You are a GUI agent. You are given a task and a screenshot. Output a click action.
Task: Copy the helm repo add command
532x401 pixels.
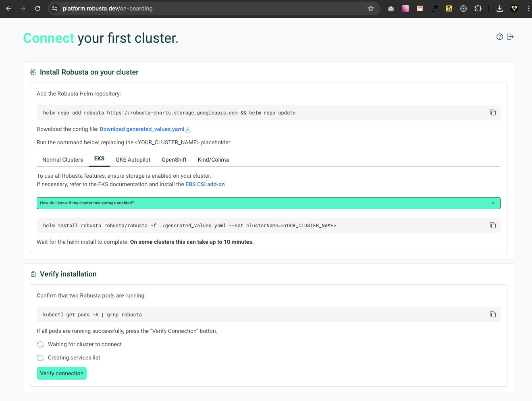click(x=493, y=112)
